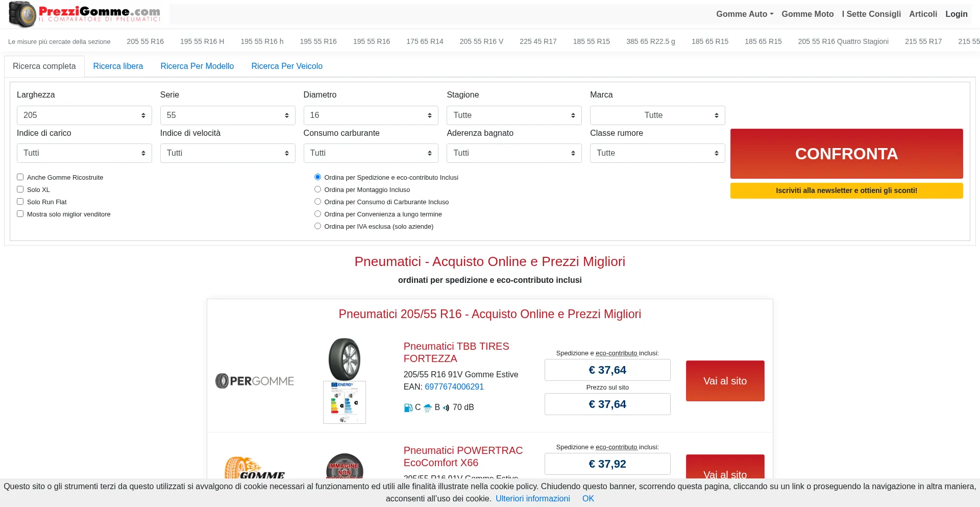Click the 175 65 R14 quick search

click(425, 41)
